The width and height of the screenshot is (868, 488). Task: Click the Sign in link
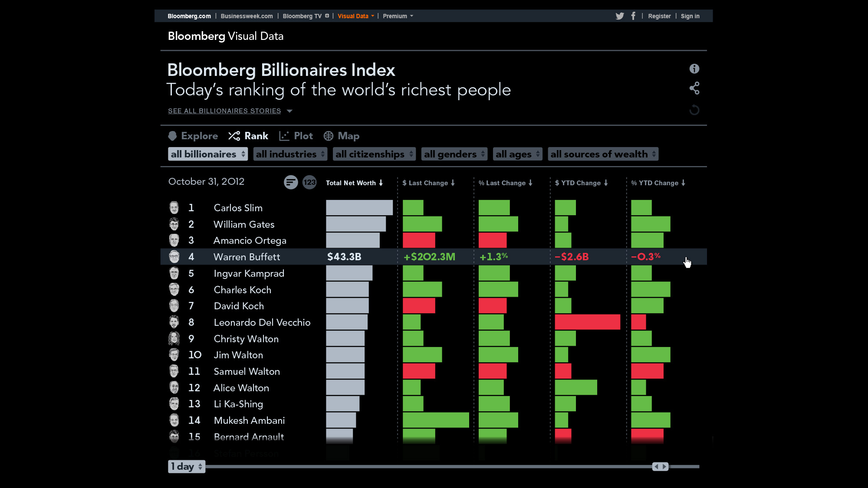click(x=690, y=16)
